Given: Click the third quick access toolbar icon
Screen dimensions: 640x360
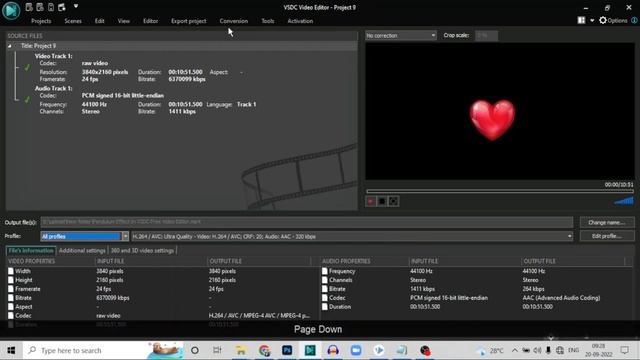Looking at the screenshot, I should point(51,7).
